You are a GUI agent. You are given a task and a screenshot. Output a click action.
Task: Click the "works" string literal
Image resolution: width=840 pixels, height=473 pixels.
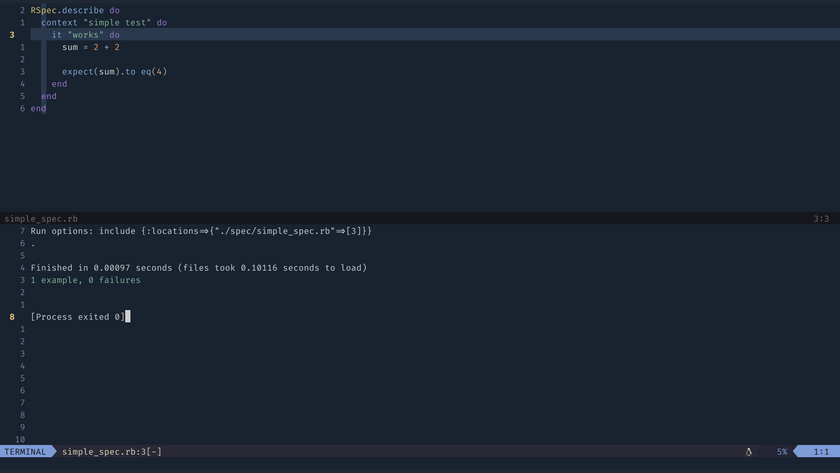pos(86,35)
